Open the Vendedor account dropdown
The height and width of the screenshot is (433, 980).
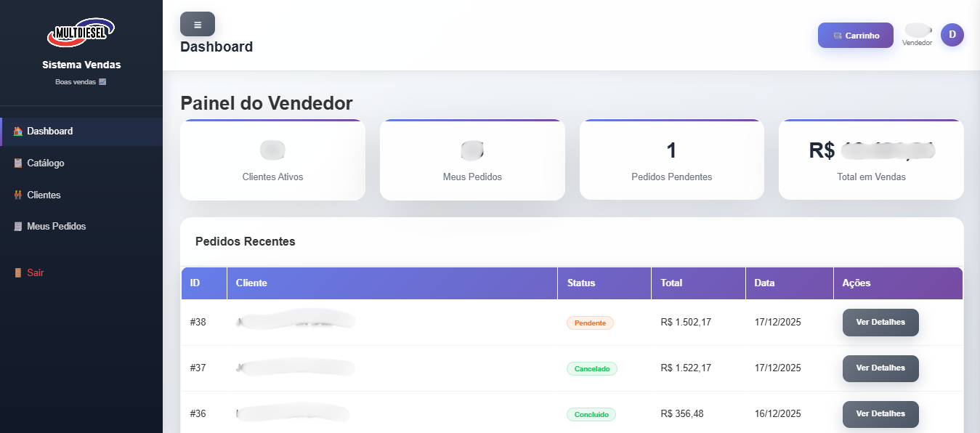[917, 34]
